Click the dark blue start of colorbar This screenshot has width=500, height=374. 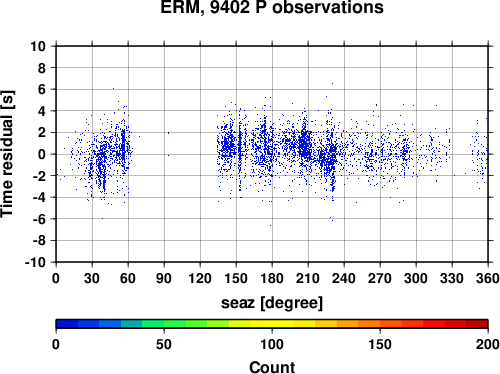[x=67, y=324]
